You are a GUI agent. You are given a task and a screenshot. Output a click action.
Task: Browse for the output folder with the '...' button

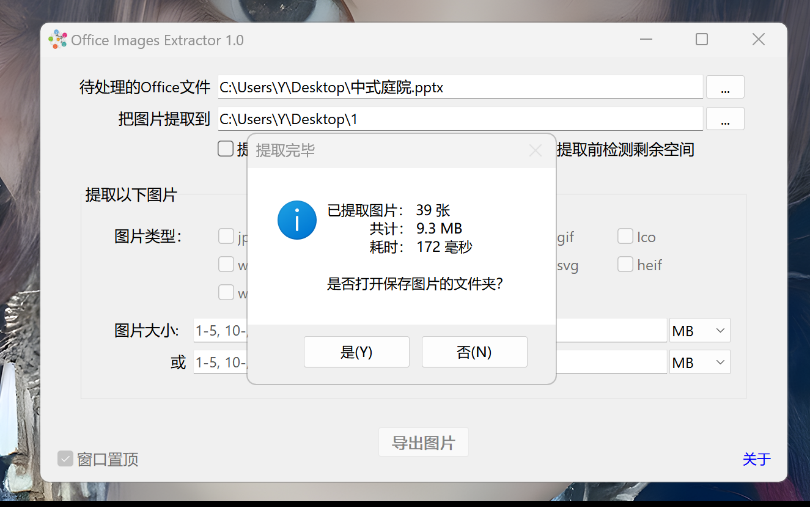point(725,119)
